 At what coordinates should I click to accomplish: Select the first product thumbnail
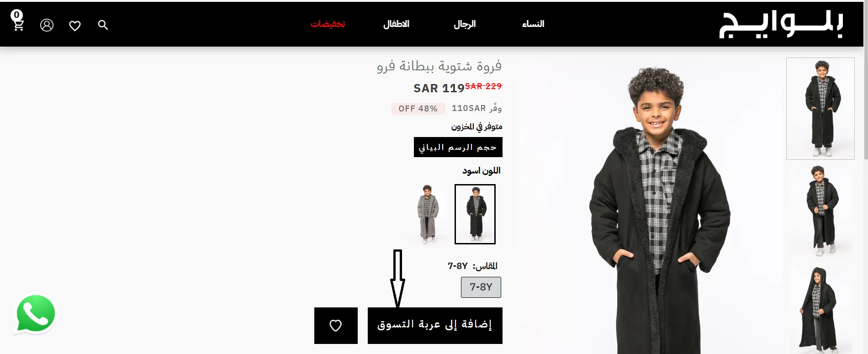820,109
